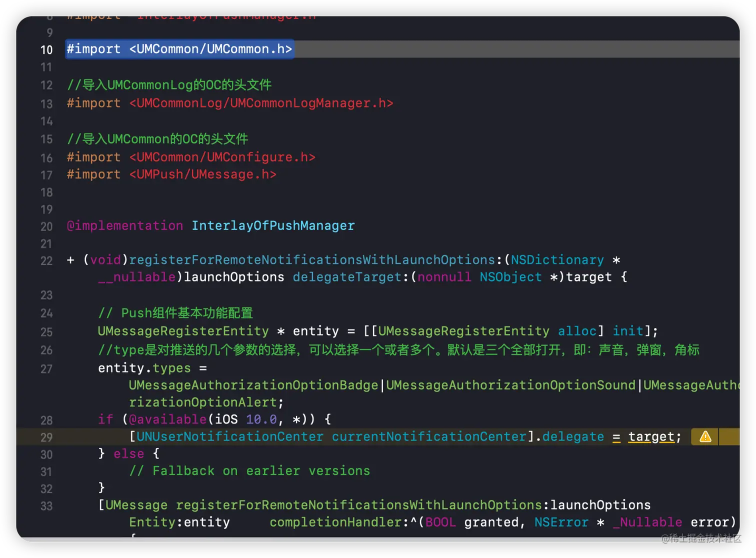Click the BOOL keyword in the completion handler

[440, 522]
